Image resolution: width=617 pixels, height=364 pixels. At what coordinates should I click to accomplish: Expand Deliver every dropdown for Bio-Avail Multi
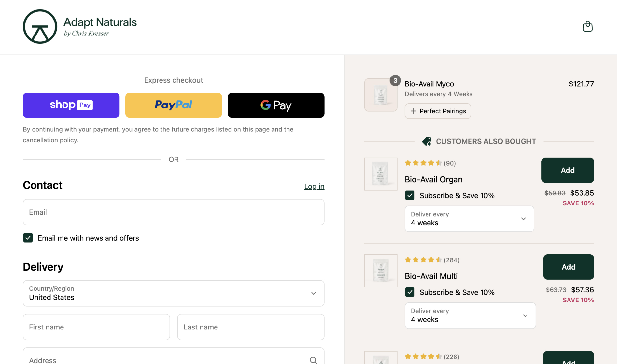coord(470,315)
